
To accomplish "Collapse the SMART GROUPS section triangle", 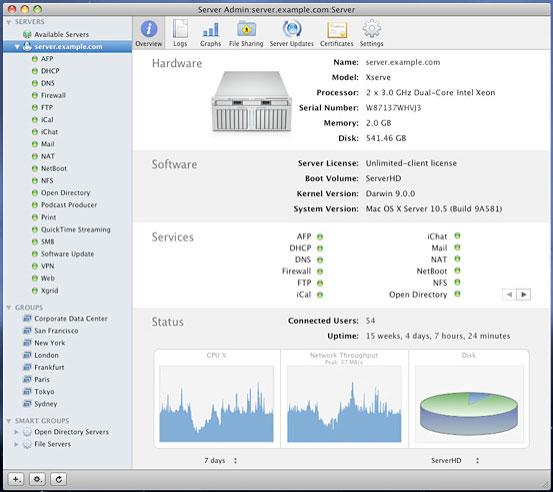I will click(9, 421).
